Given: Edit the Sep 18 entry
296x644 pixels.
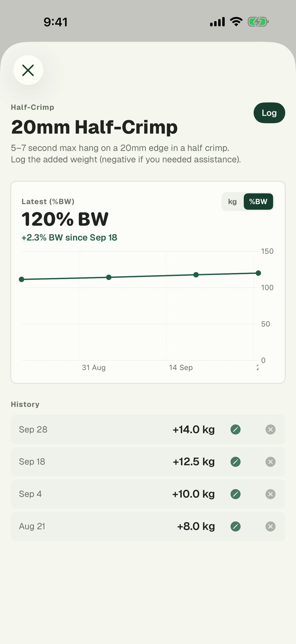Looking at the screenshot, I should pyautogui.click(x=235, y=462).
